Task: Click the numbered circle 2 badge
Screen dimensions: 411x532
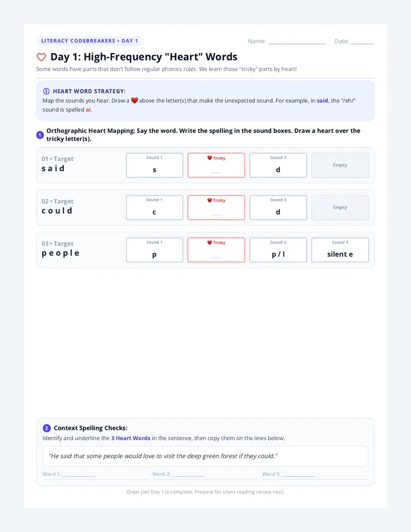Action: 46,428
